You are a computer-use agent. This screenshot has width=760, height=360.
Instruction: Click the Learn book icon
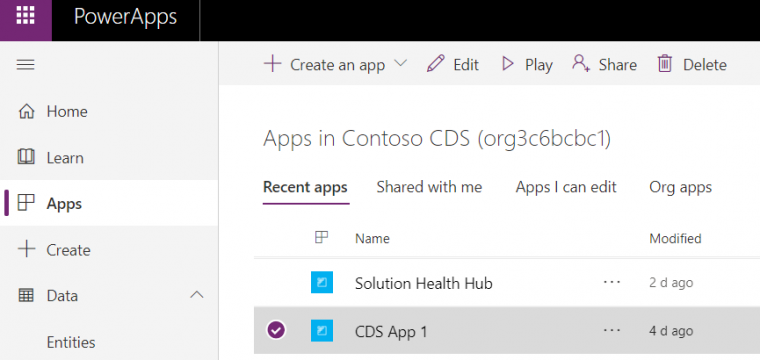click(26, 157)
